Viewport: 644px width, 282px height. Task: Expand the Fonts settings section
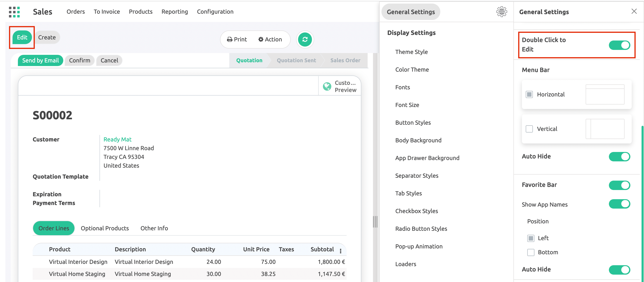(402, 87)
